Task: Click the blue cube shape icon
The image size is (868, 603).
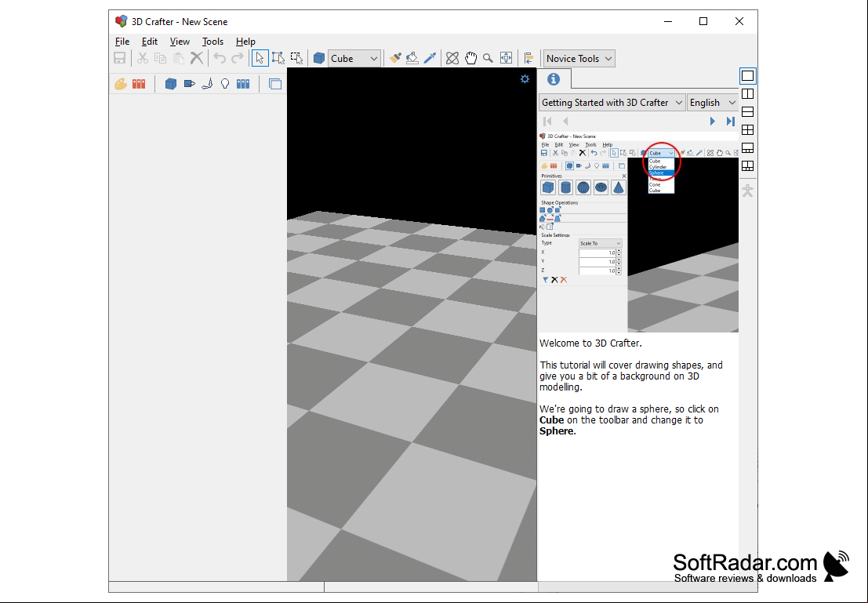Action: coord(319,58)
